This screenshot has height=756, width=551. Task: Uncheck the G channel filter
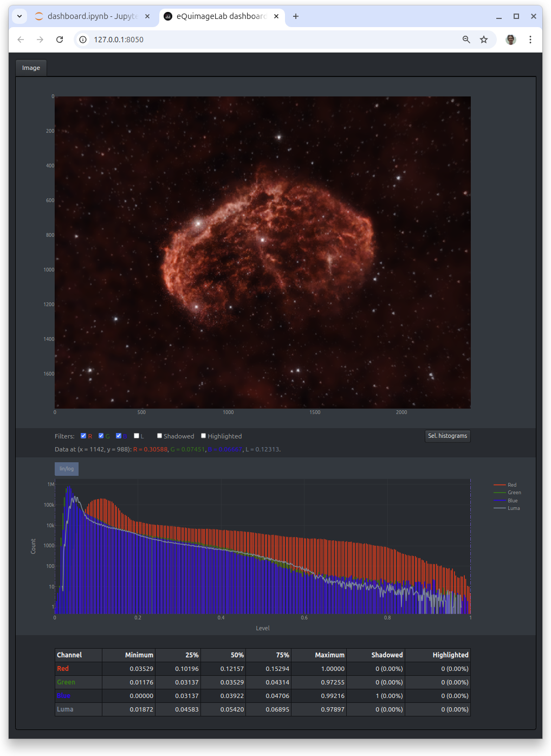(101, 436)
